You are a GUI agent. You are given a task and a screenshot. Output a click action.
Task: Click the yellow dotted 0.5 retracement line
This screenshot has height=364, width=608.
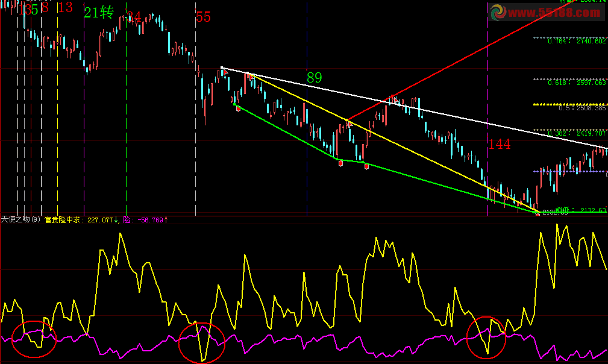coord(570,104)
